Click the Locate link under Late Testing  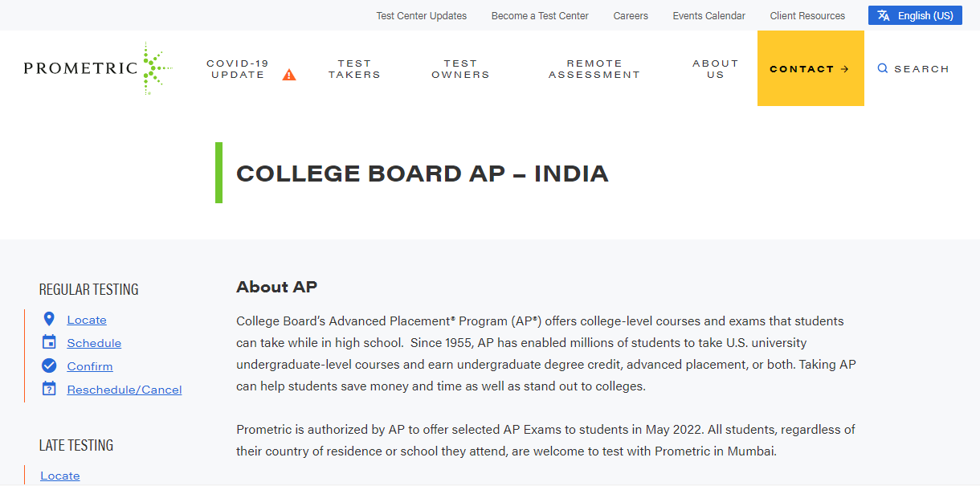(x=60, y=476)
